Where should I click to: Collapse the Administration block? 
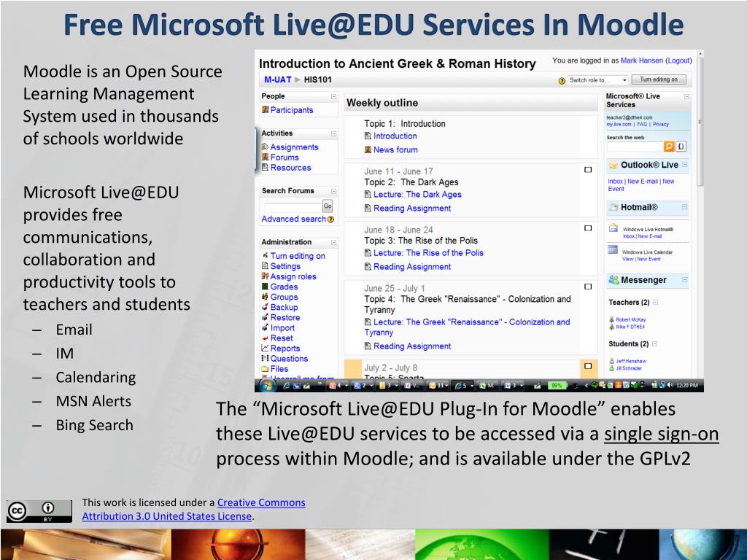333,242
